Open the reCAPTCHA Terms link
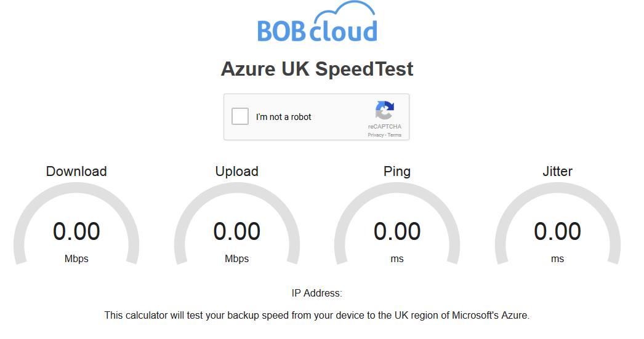644x339 pixels. click(395, 135)
